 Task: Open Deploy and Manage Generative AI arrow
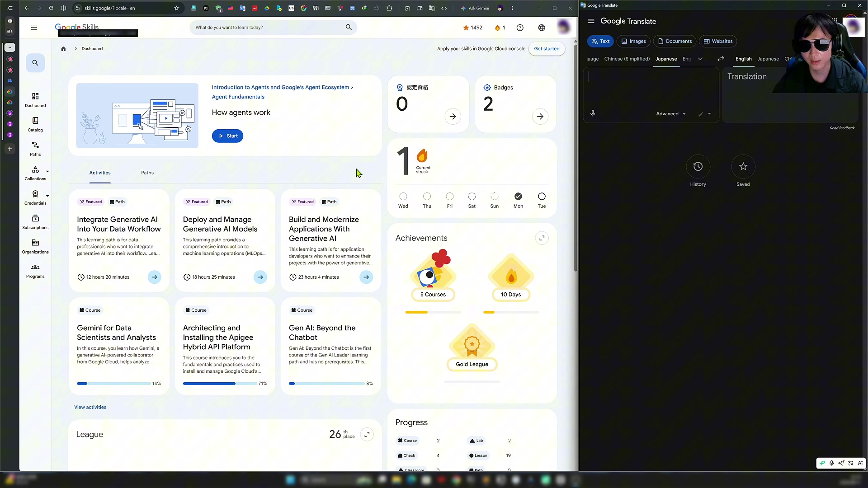coord(260,277)
